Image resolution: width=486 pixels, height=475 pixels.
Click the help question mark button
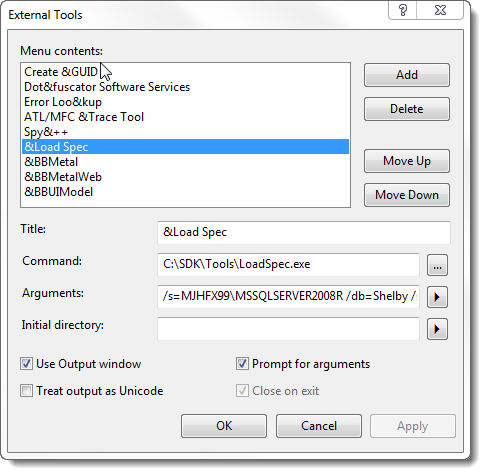pyautogui.click(x=402, y=10)
